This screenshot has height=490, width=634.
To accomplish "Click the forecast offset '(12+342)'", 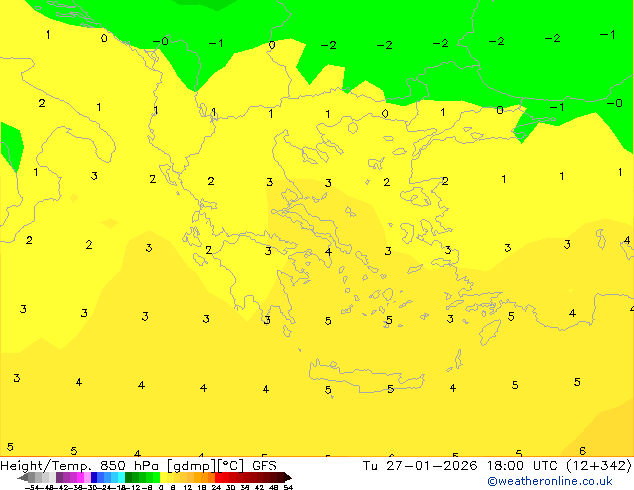I will pos(599,466).
